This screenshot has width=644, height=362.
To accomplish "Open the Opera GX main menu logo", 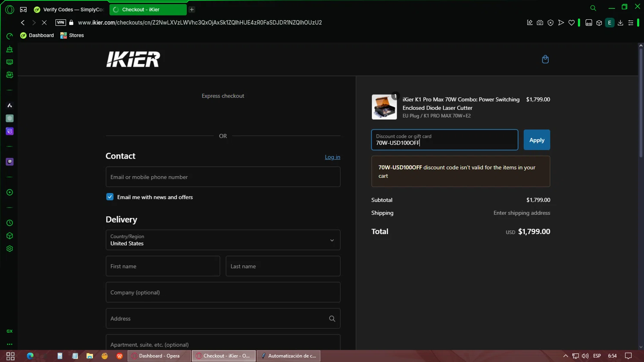I will (x=9, y=9).
